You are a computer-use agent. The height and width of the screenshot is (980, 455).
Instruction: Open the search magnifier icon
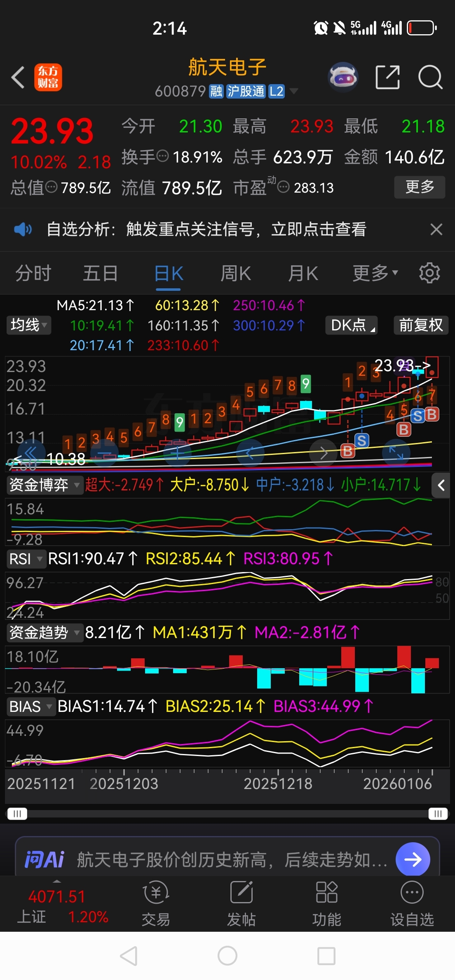point(430,77)
